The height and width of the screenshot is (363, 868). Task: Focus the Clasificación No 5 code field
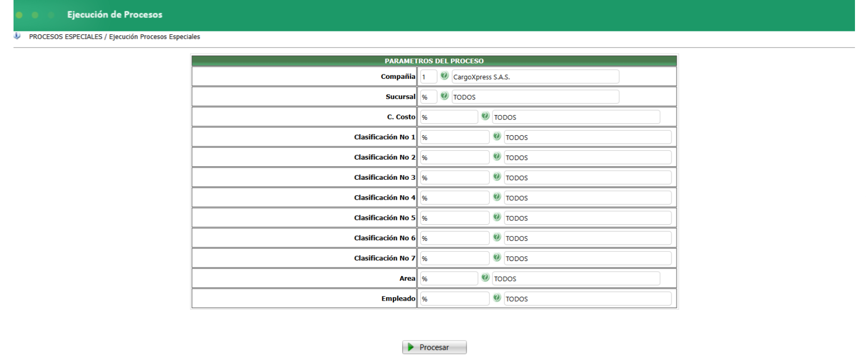point(454,218)
